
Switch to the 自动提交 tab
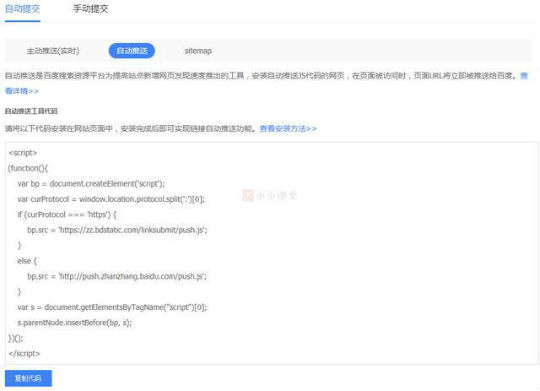point(23,9)
